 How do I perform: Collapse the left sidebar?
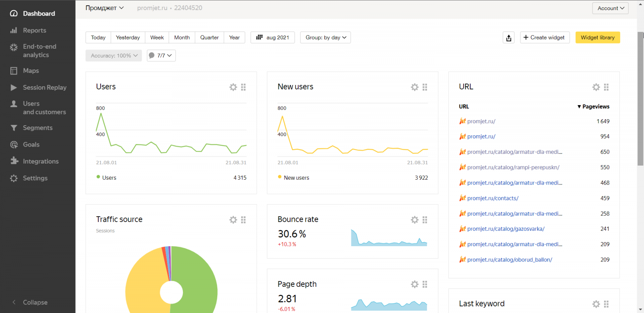30,303
